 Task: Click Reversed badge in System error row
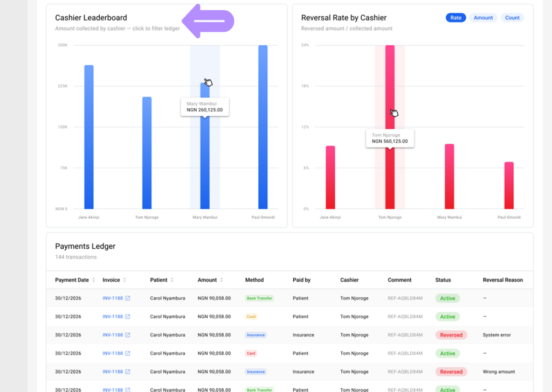(x=451, y=335)
